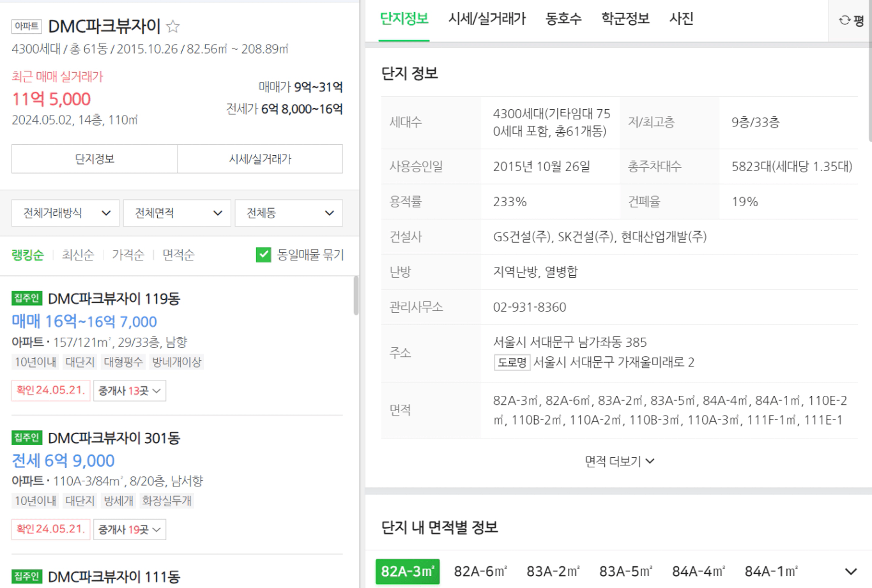Image resolution: width=872 pixels, height=588 pixels.
Task: Click management office number 02-931-8360
Action: click(x=530, y=307)
